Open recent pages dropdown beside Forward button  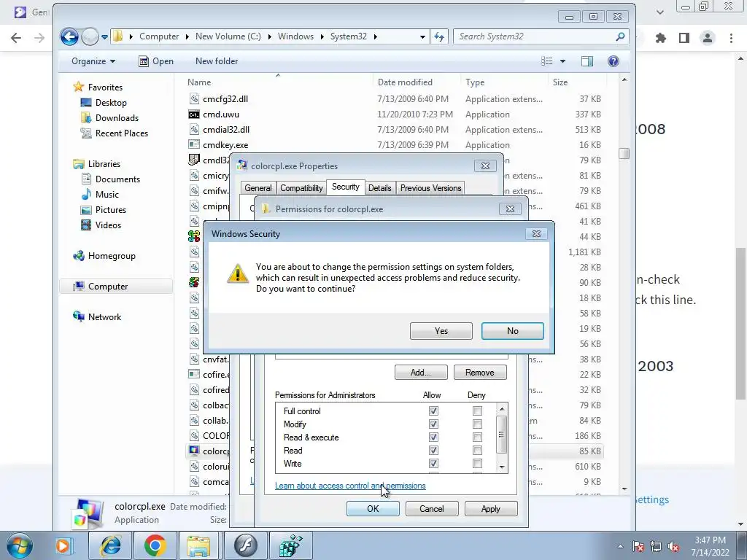104,36
